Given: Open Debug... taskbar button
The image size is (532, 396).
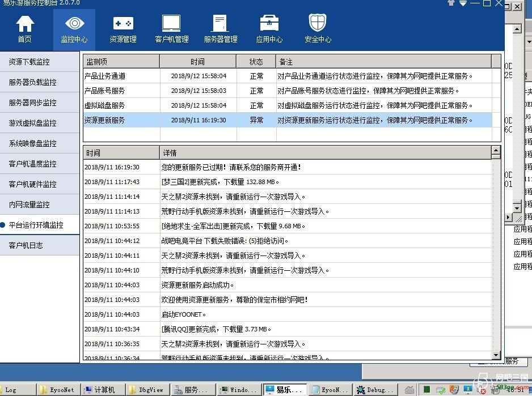Looking at the screenshot, I should coord(375,390).
